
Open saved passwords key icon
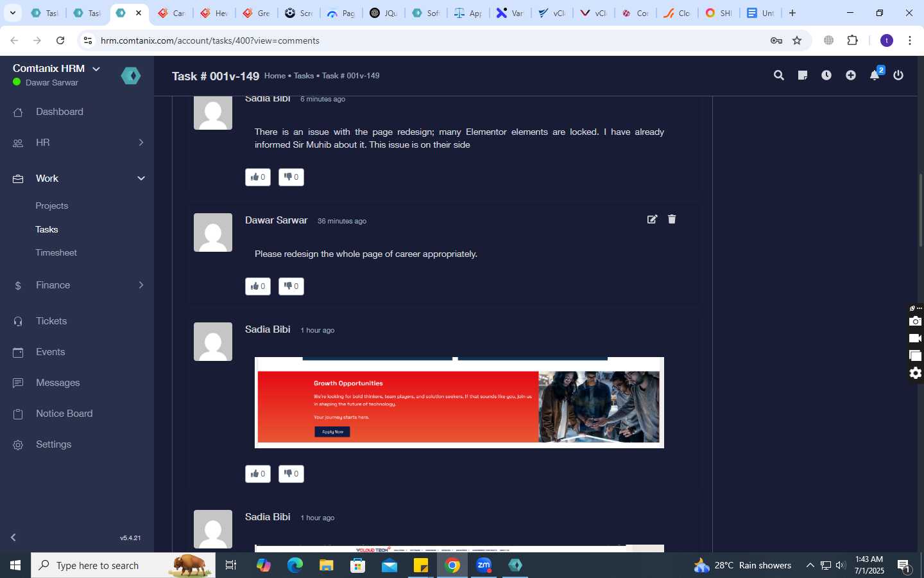pos(776,40)
